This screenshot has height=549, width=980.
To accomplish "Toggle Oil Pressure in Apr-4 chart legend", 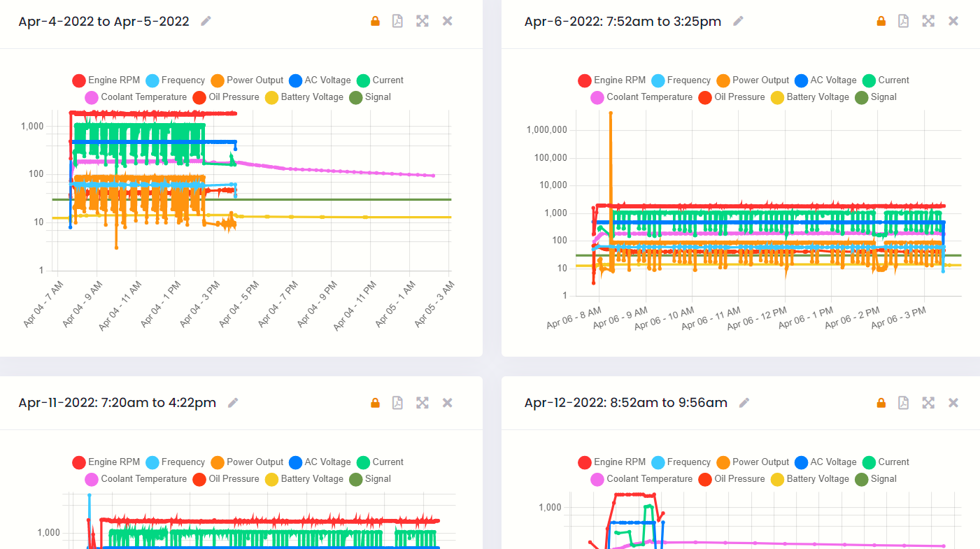I will [x=225, y=97].
